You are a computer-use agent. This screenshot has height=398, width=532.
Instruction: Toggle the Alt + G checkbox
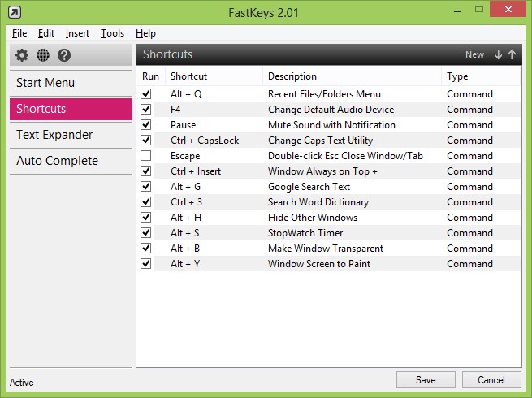point(146,186)
